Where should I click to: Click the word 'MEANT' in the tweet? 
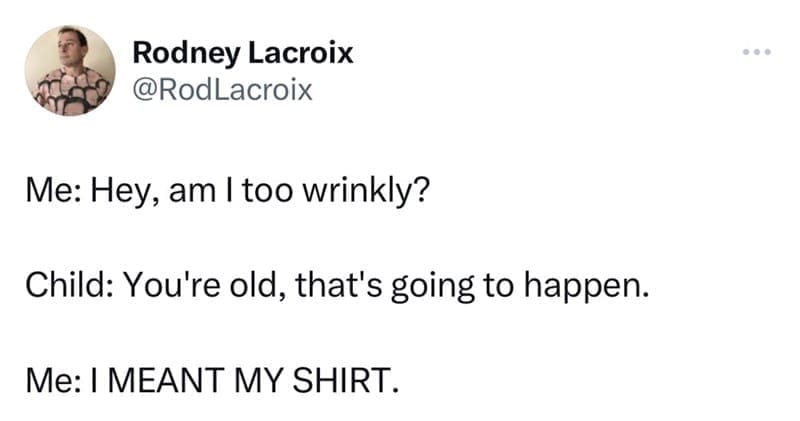click(167, 380)
